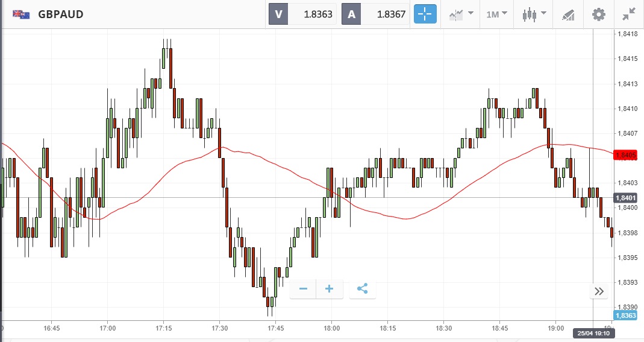
Task: Select the drawing tools icon
Action: pos(569,15)
